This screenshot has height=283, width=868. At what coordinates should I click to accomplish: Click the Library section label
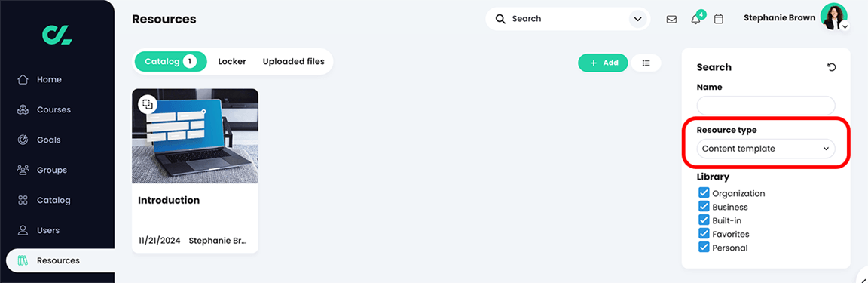(x=713, y=177)
